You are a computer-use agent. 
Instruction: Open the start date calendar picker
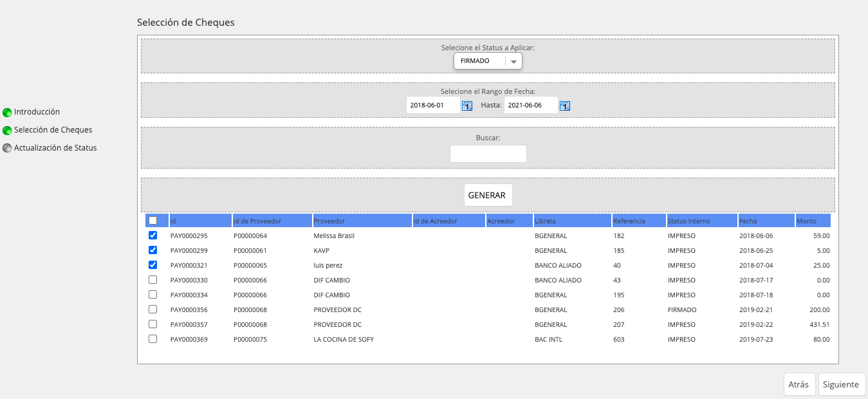[467, 106]
